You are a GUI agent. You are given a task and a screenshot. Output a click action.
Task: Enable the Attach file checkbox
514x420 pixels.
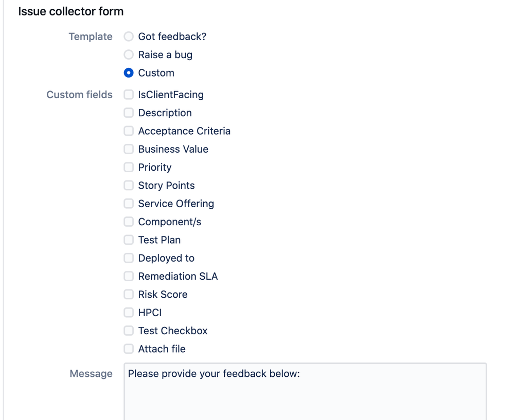pyautogui.click(x=129, y=349)
